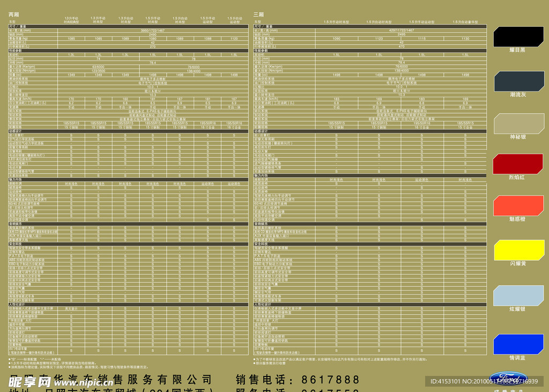This screenshot has height=392, width=549.
Task: Click the 情调蓝 color name label
Action: [x=517, y=357]
